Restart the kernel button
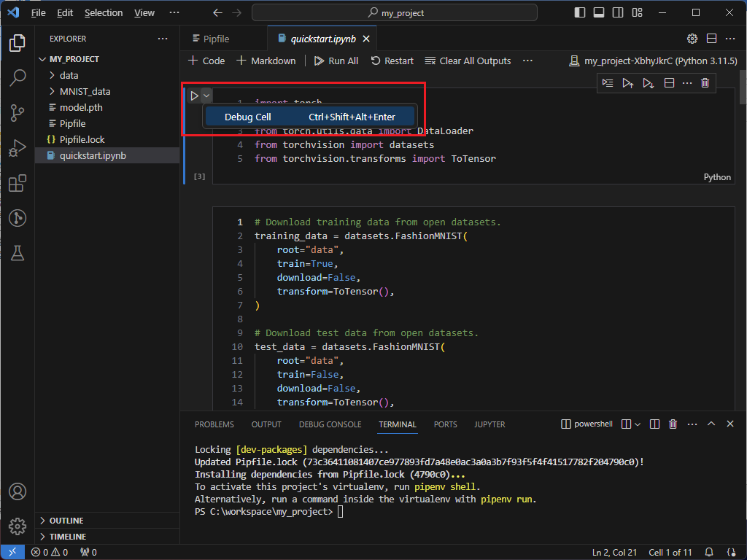 point(392,61)
